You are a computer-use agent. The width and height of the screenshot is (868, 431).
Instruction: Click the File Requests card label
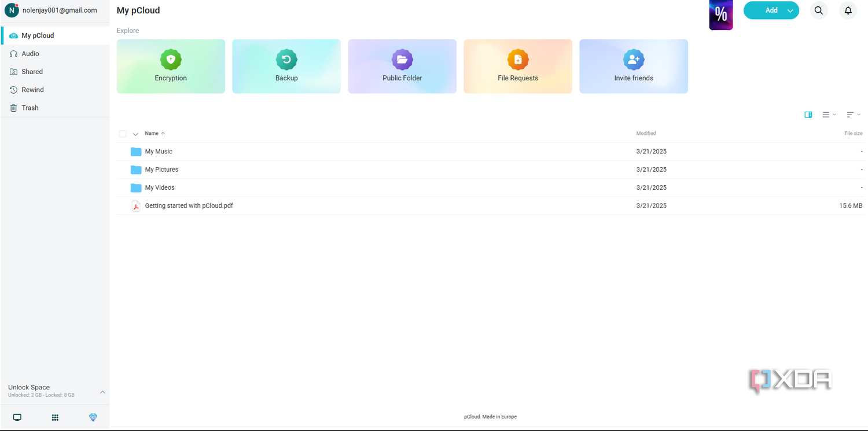(518, 78)
